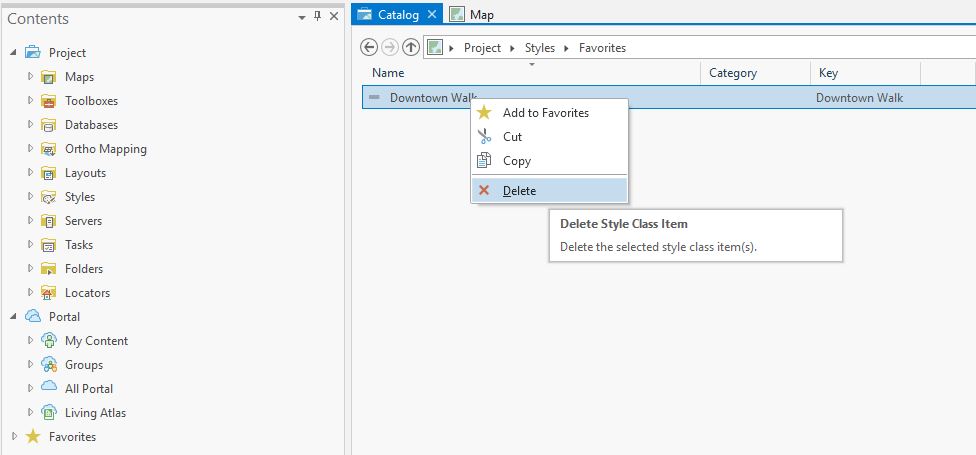
Task: Click the Living Atlas icon
Action: pyautogui.click(x=48, y=413)
